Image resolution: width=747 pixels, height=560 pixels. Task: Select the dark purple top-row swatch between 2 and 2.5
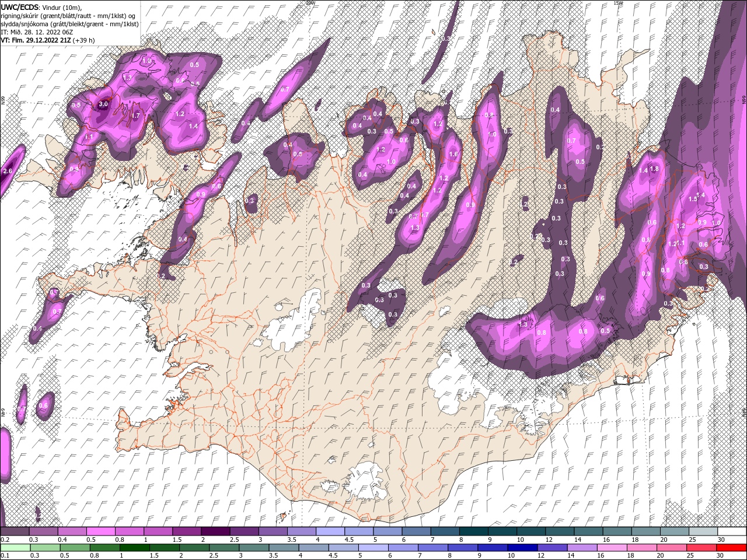215,531
